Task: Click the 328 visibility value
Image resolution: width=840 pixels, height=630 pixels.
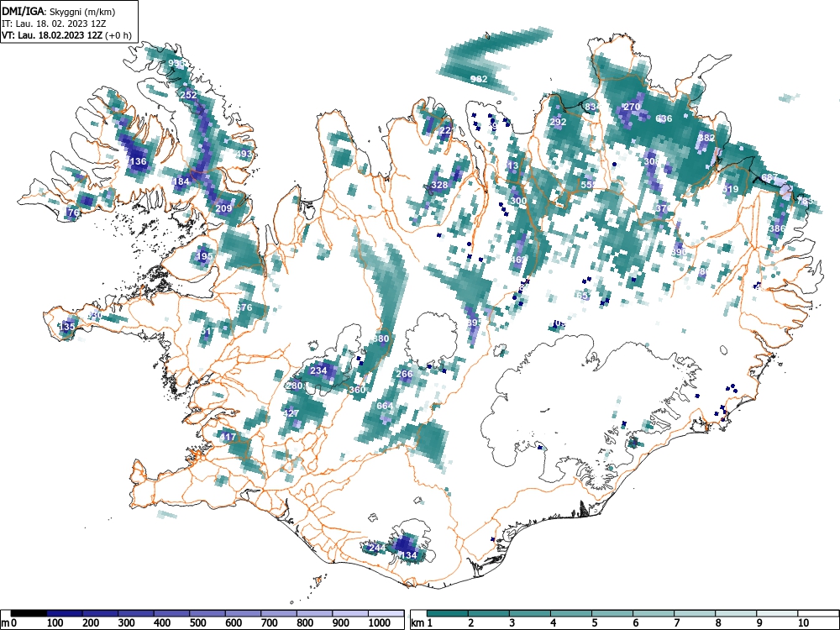Action: pyautogui.click(x=439, y=186)
